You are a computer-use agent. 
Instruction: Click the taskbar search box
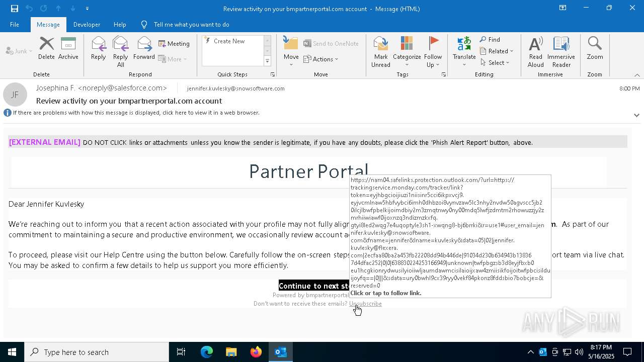click(97, 352)
